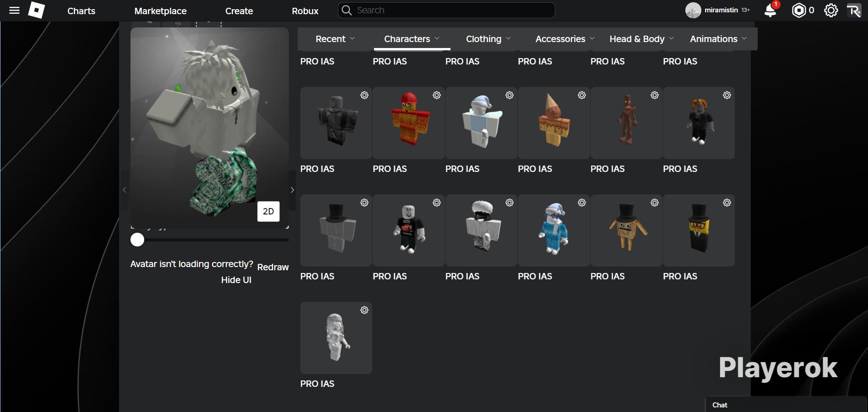Open gear options on the white statue character
868x412 pixels.
364,310
